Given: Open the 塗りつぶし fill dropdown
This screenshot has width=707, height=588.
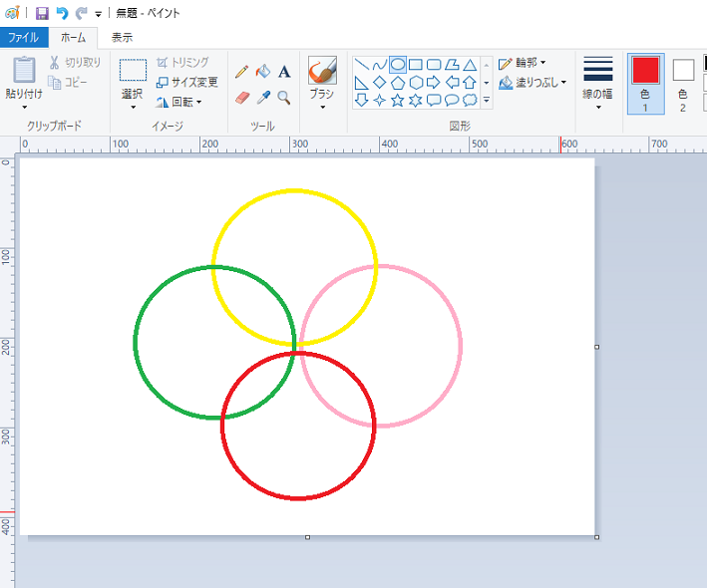Looking at the screenshot, I should point(532,83).
